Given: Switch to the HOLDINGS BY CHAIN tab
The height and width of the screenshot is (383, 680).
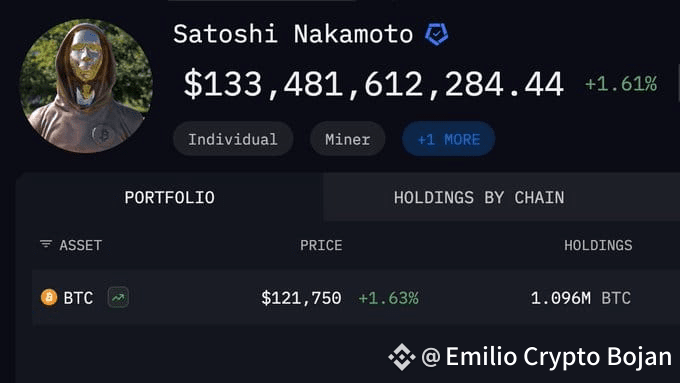Looking at the screenshot, I should [479, 197].
